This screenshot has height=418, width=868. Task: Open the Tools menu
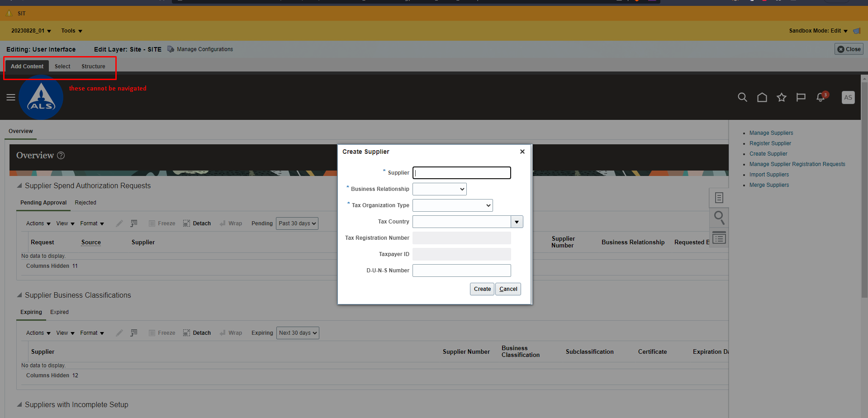[71, 30]
